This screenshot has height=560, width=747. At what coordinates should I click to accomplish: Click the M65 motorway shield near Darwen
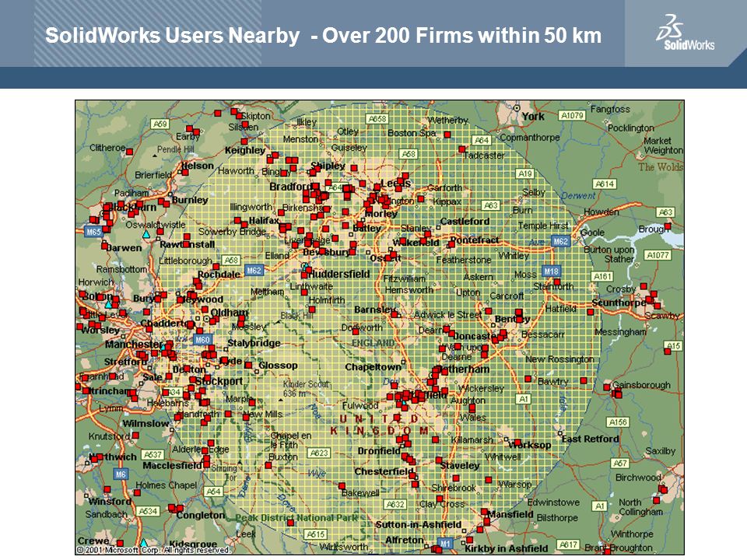coord(93,232)
